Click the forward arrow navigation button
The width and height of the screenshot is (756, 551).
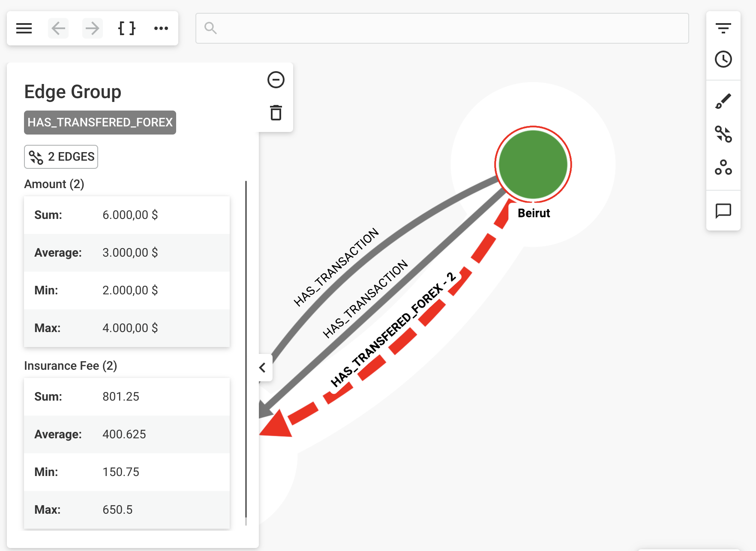(x=92, y=28)
